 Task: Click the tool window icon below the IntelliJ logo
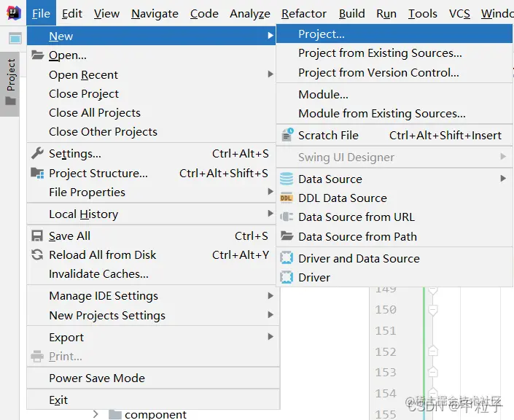click(15, 39)
